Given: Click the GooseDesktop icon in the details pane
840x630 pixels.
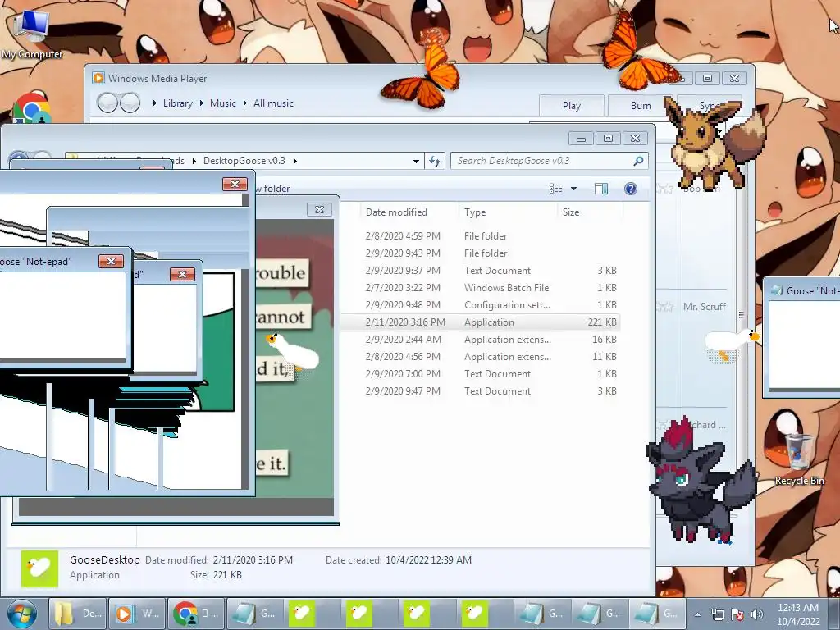Looking at the screenshot, I should click(x=39, y=568).
